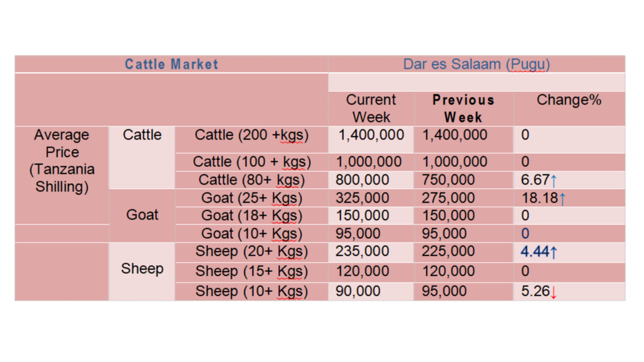Click the Dar es Salaam (Pugu) heading
644x362 pixels.
pos(476,64)
